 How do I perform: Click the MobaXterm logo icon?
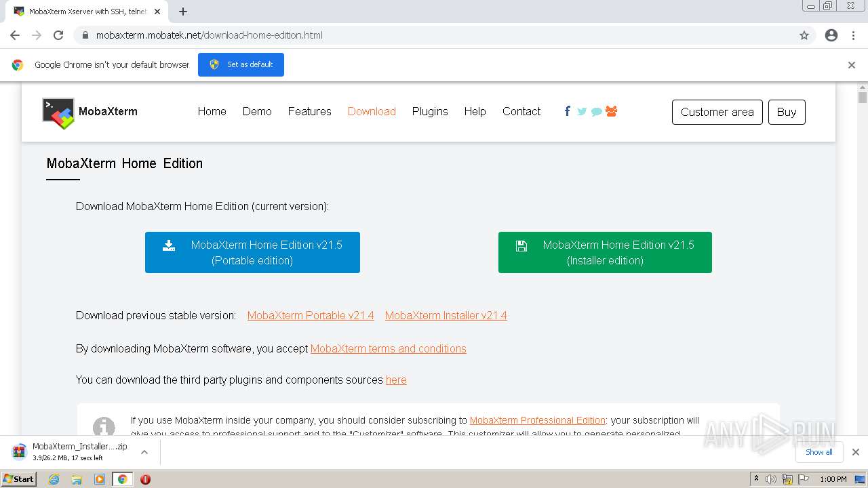58,113
